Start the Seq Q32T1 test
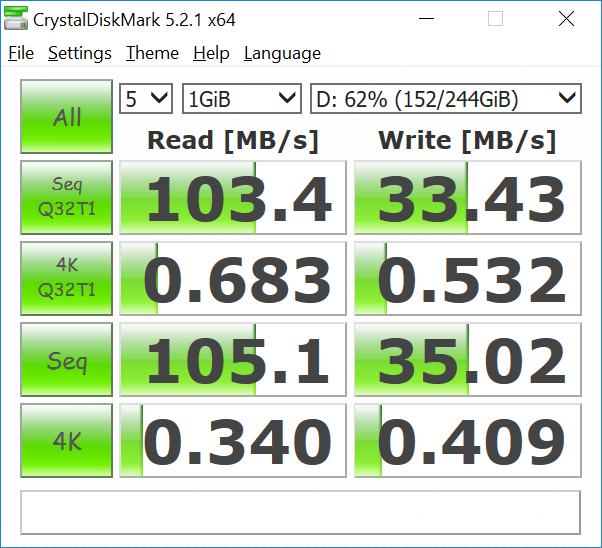 (66, 197)
